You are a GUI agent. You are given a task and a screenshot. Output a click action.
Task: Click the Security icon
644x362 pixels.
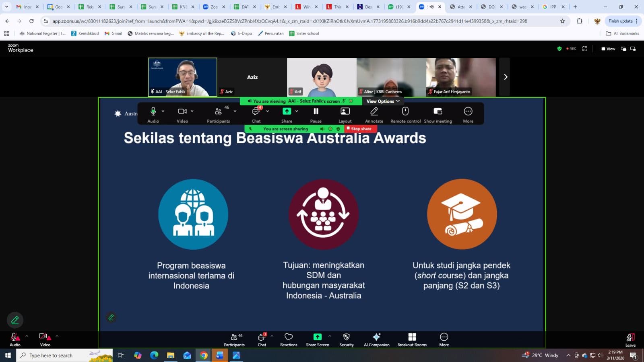(346, 339)
